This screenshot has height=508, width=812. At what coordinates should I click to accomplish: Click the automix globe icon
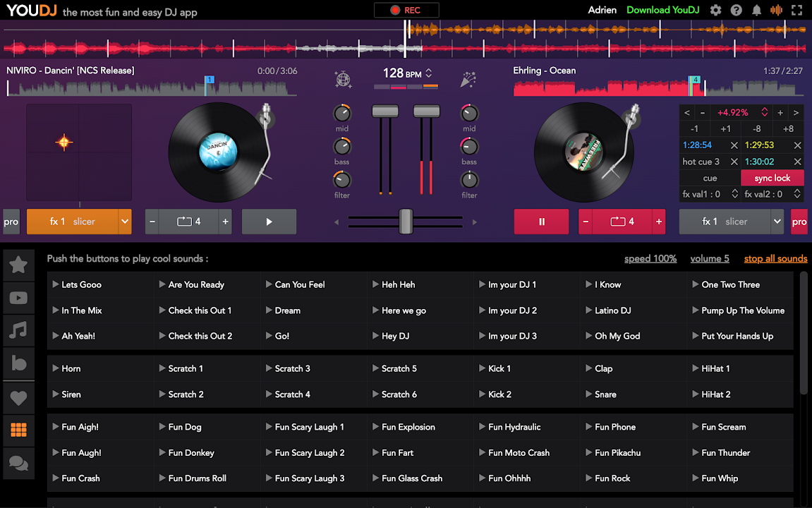point(343,79)
